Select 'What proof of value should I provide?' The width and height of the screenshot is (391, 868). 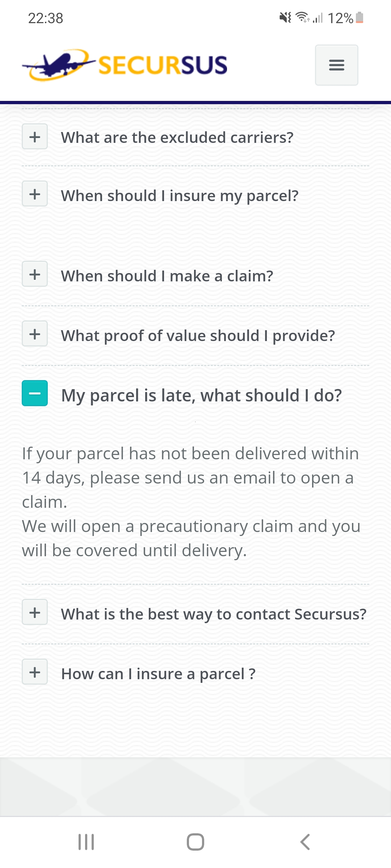tap(198, 336)
